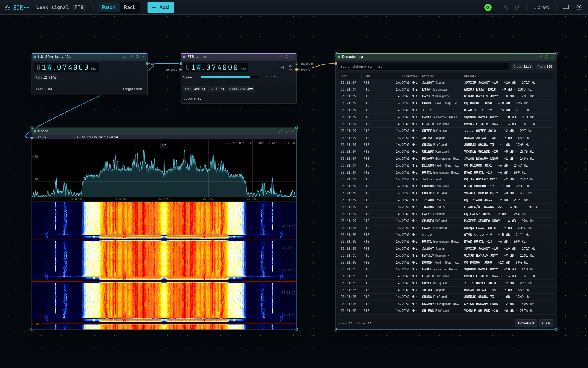The height and width of the screenshot is (368, 588).
Task: Expand the Scope panel to fullscreen
Action: (x=280, y=131)
